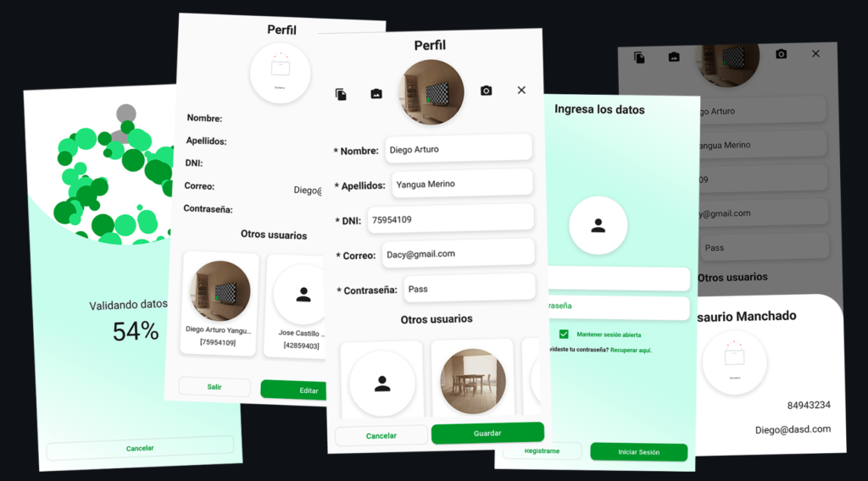The width and height of the screenshot is (868, 481).
Task: Click the Editar button
Action: click(294, 390)
